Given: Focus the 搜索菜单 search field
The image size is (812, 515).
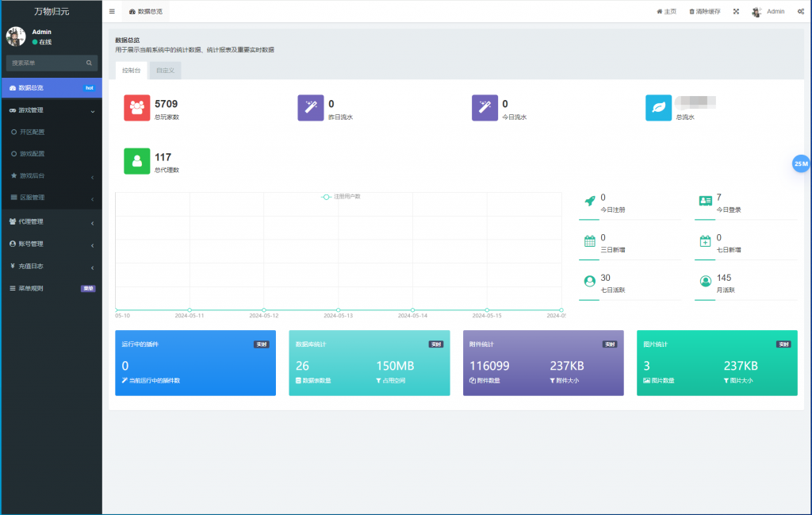Looking at the screenshot, I should 52,63.
